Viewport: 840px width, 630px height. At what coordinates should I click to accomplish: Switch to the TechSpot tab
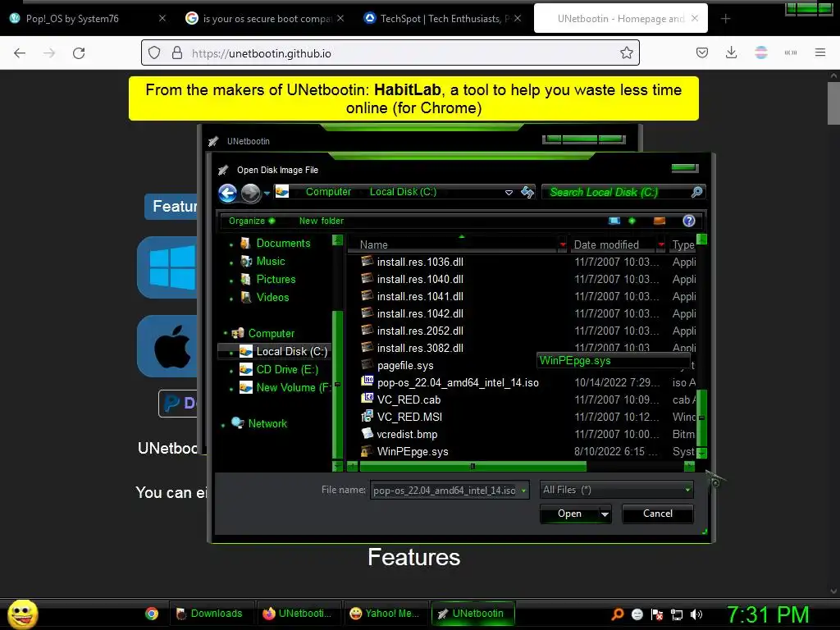pos(444,19)
